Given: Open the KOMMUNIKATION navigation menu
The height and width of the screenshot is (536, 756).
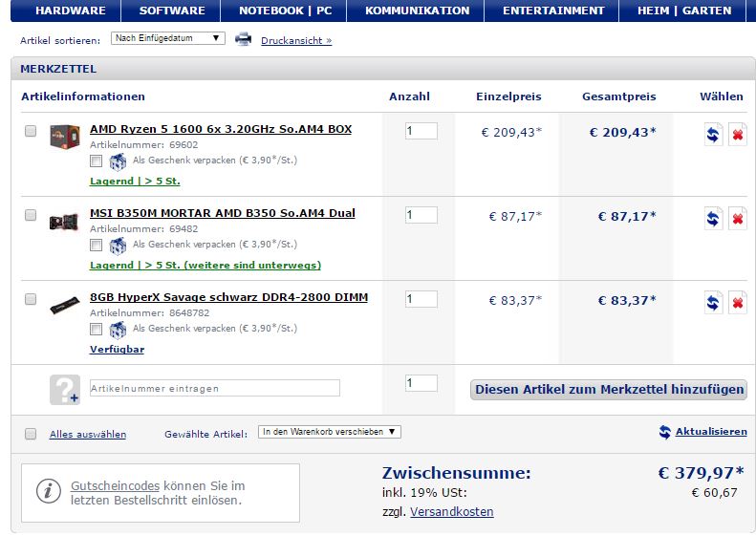Looking at the screenshot, I should tap(417, 11).
